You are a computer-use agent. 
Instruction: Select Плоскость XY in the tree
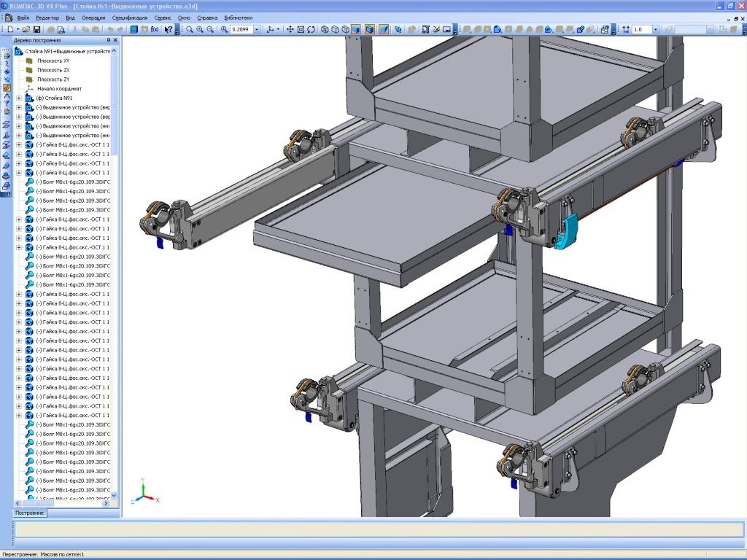pos(53,61)
